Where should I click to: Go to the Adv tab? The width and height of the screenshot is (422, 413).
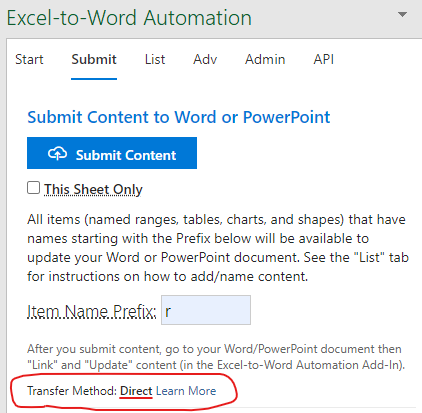tap(205, 60)
